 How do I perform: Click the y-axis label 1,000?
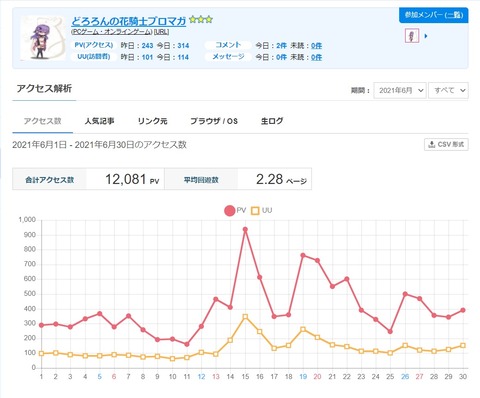(27, 220)
